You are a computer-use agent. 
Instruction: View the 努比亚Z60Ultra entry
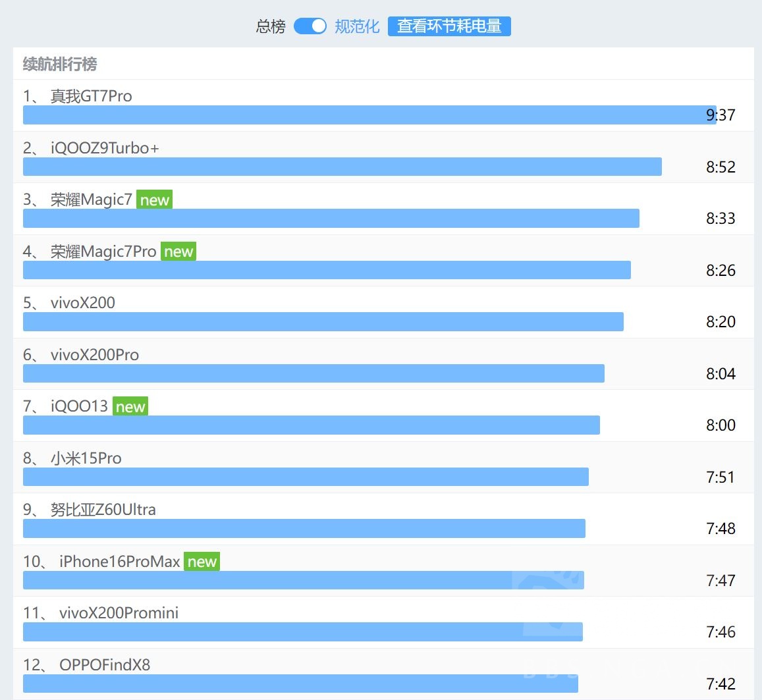tap(102, 510)
